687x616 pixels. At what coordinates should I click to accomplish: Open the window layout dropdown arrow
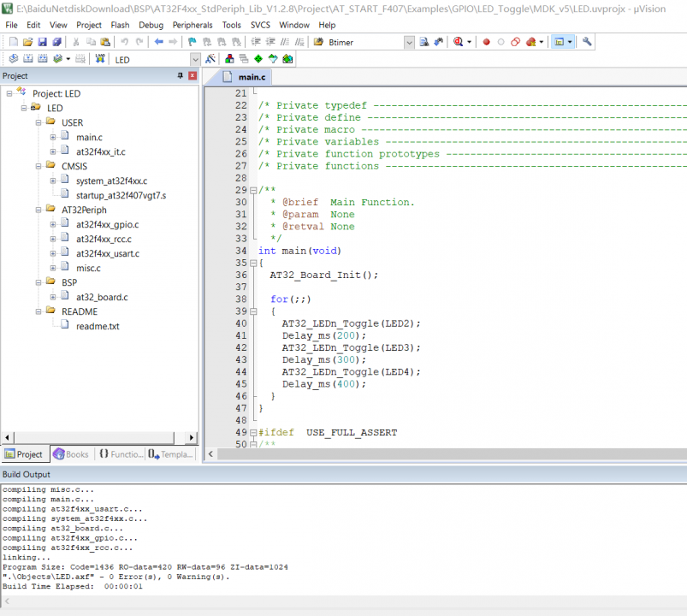coord(570,42)
